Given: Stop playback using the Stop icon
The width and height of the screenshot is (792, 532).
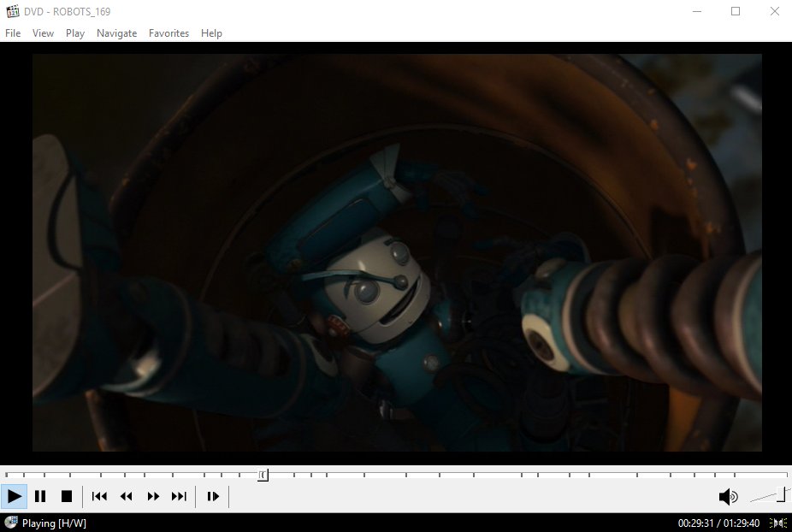Looking at the screenshot, I should (x=68, y=496).
